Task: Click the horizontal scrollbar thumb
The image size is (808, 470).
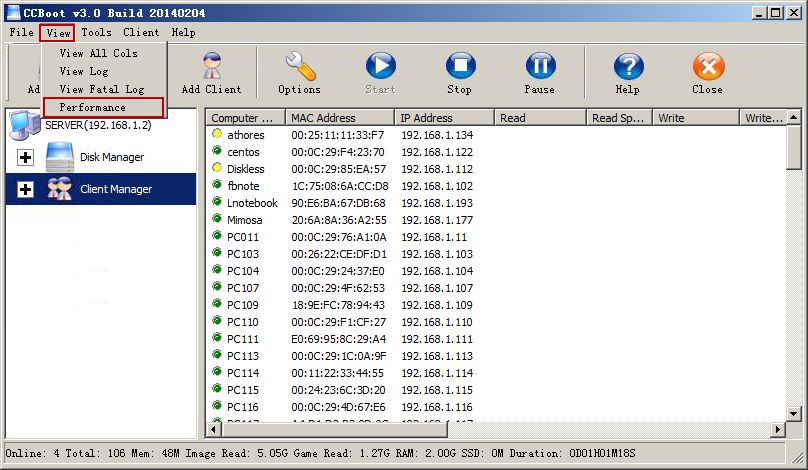Action: point(334,429)
